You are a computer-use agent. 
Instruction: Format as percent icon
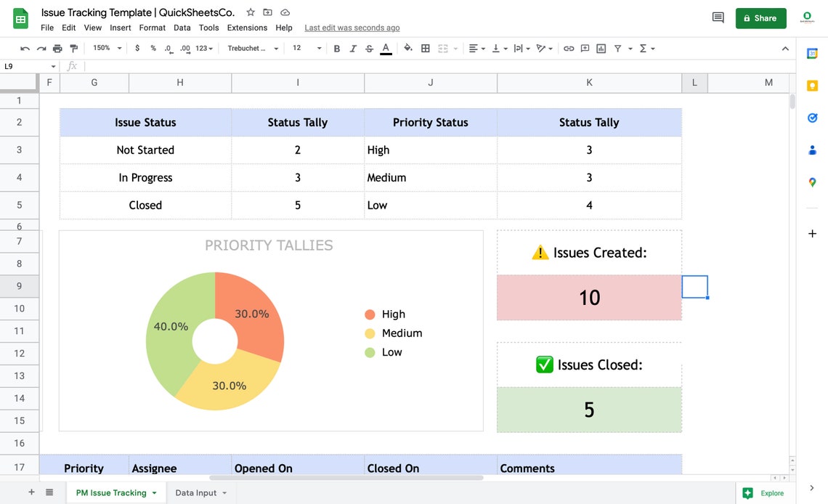click(153, 48)
